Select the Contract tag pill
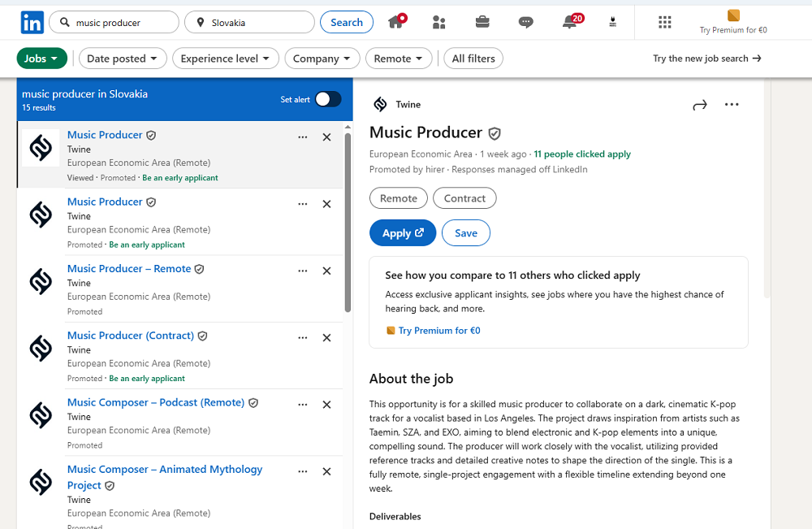Screen dimensions: 812x529 pyautogui.click(x=464, y=198)
